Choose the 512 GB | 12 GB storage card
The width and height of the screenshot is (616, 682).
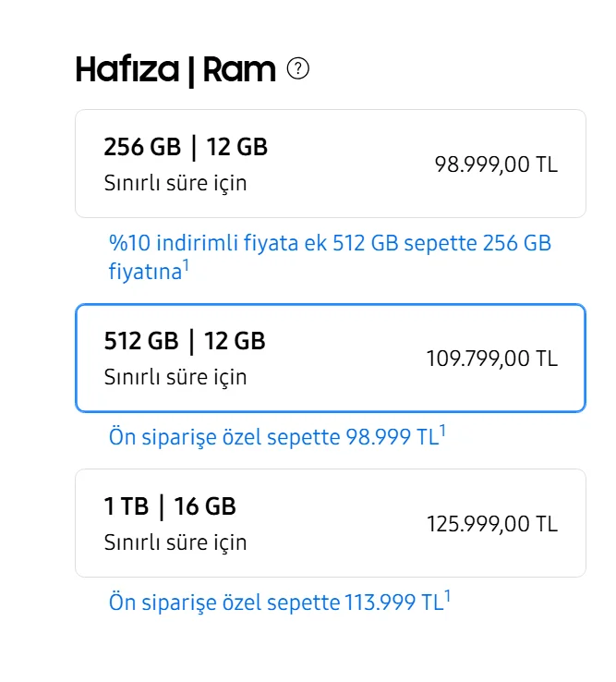point(330,358)
